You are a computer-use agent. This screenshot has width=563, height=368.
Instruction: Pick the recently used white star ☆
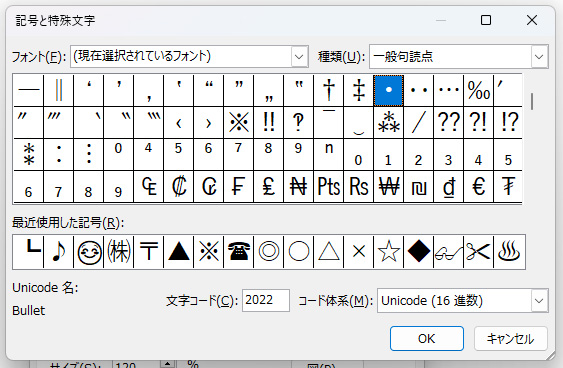pyautogui.click(x=388, y=252)
